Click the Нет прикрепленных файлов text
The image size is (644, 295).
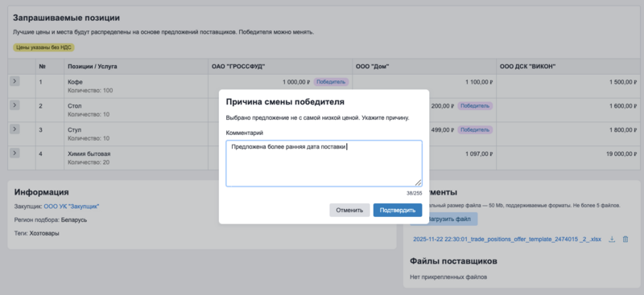tap(448, 277)
